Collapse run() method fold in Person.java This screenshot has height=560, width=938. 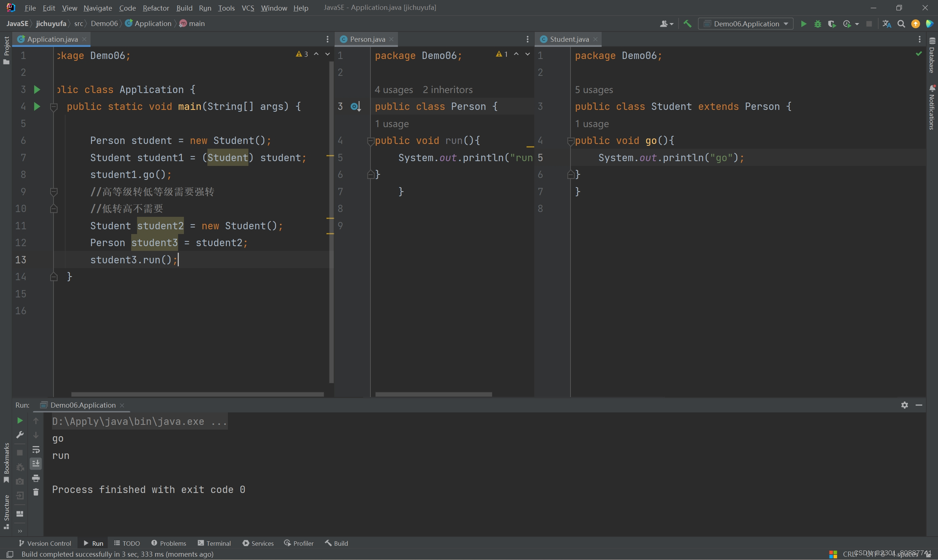[370, 141]
